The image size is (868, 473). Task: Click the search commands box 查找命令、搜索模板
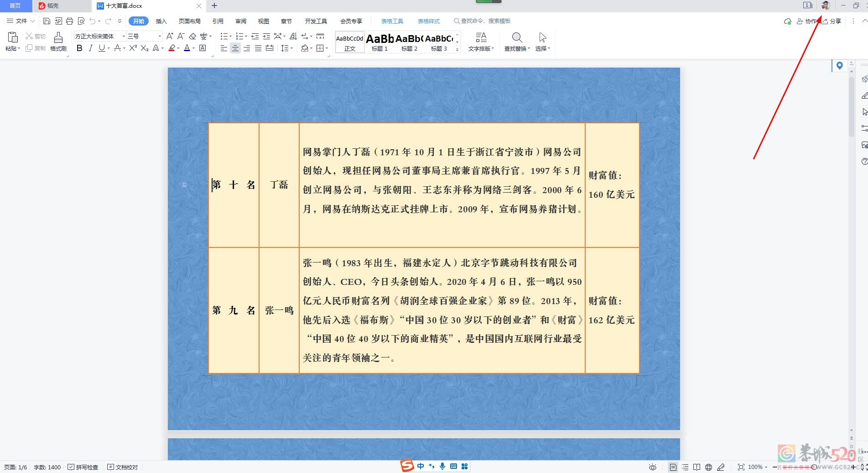482,21
